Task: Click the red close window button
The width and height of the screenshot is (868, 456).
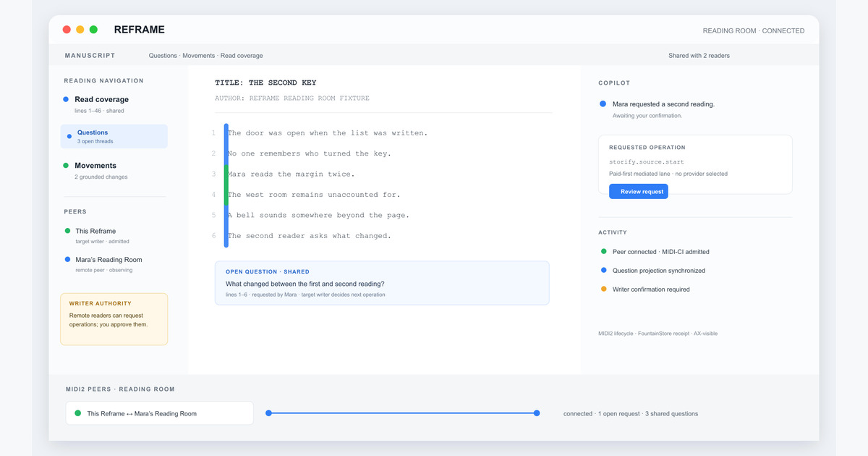Action: click(x=67, y=30)
